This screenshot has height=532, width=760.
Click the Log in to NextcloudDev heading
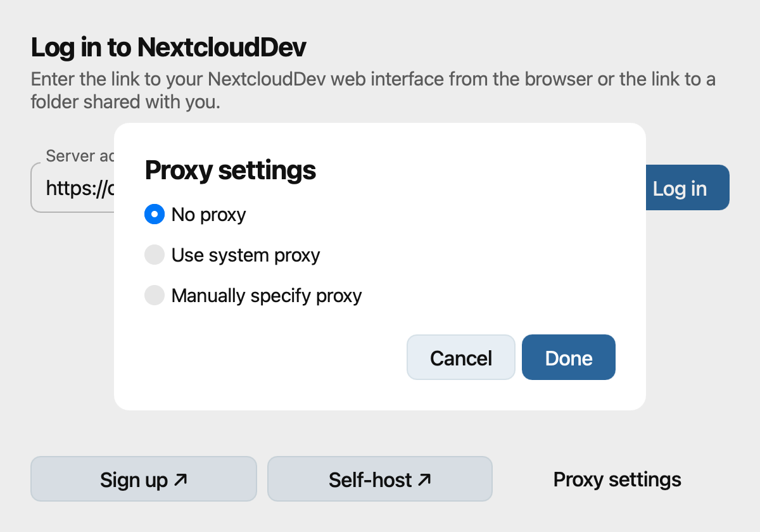168,47
